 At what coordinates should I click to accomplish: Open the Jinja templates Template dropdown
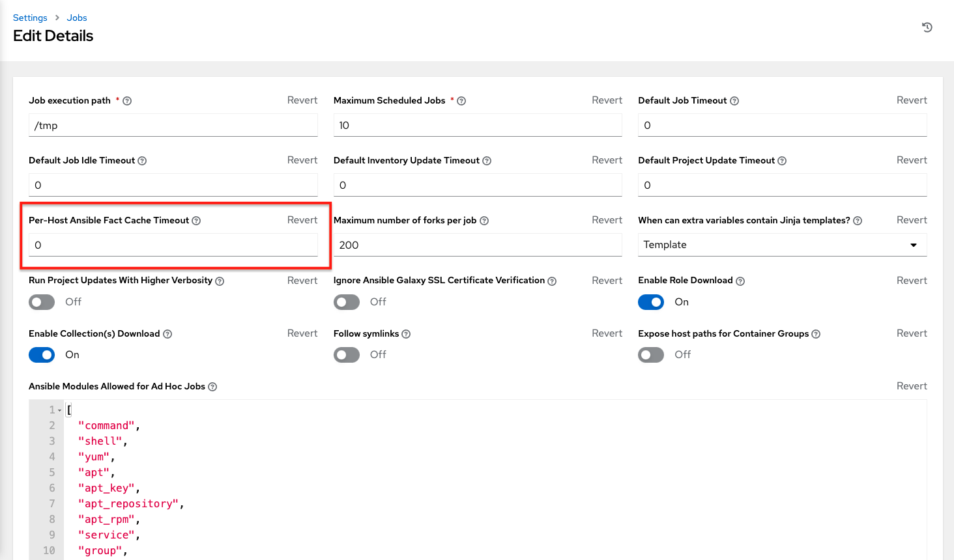click(782, 245)
